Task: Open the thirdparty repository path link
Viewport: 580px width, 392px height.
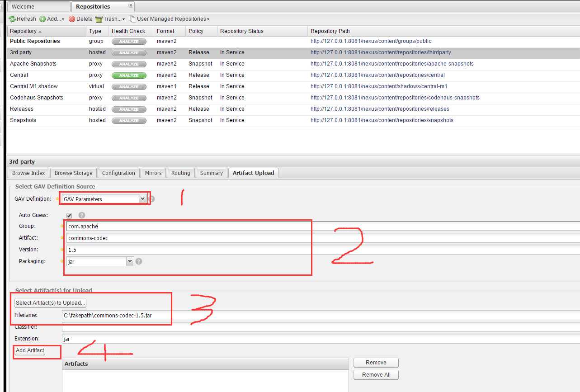Action: (x=381, y=52)
